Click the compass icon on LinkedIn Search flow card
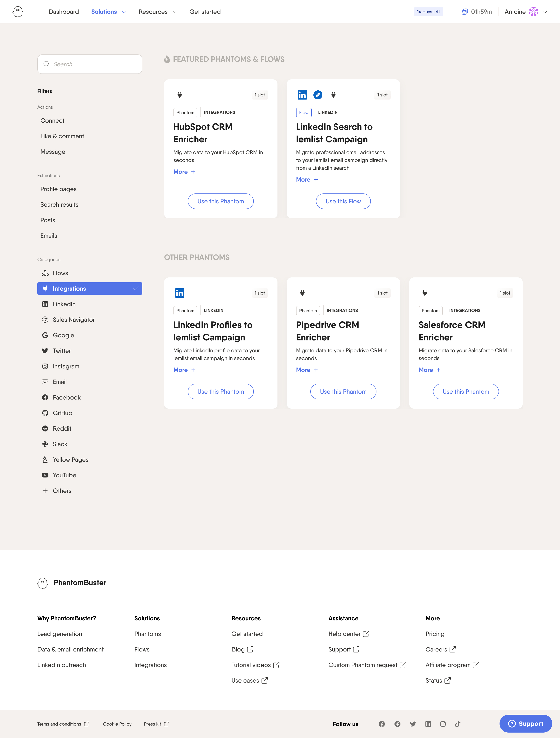Viewport: 560px width, 738px height. point(318,95)
